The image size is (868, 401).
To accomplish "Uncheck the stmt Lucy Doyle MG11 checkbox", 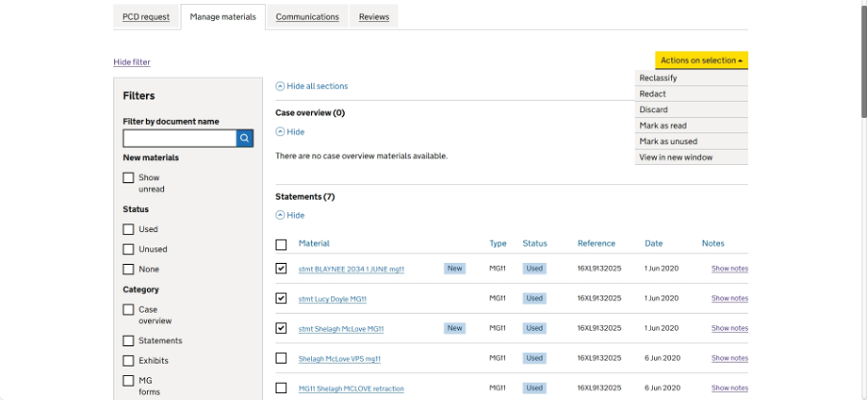I will click(x=281, y=298).
